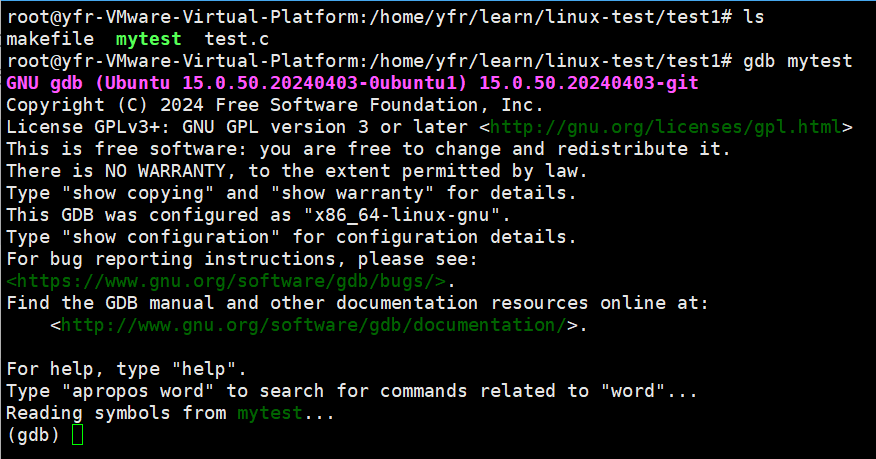Select the green "mytest" executable in ls output
The image size is (876, 459).
click(x=149, y=40)
